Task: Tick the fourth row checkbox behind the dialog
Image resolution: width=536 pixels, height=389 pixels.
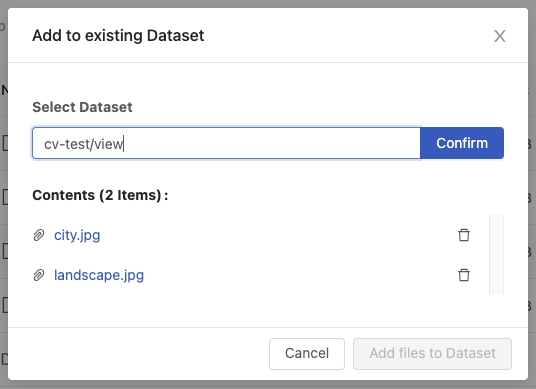Action: [x=5, y=305]
